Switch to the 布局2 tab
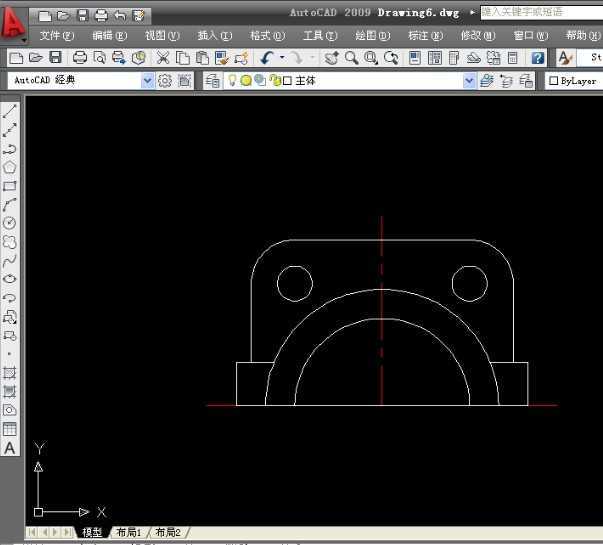Image resolution: width=603 pixels, height=545 pixels. click(x=168, y=533)
